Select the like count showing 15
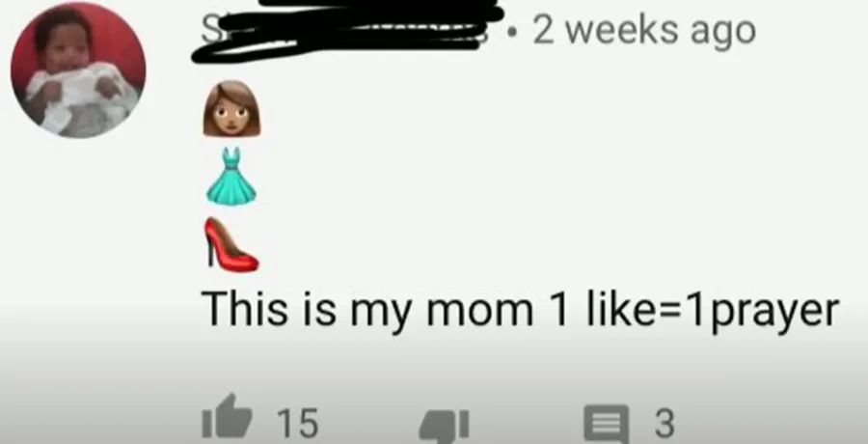 (298, 424)
